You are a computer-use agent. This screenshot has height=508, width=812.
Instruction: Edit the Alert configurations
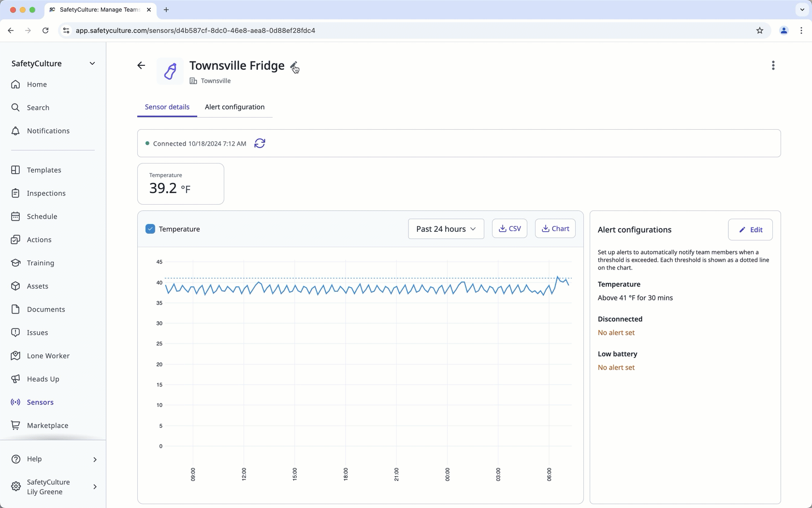click(750, 230)
